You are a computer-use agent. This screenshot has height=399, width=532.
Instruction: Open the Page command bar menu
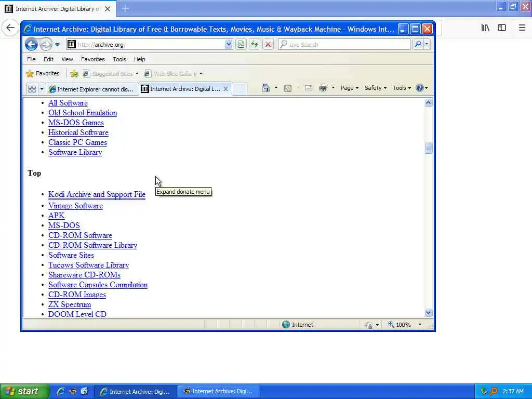(x=350, y=88)
